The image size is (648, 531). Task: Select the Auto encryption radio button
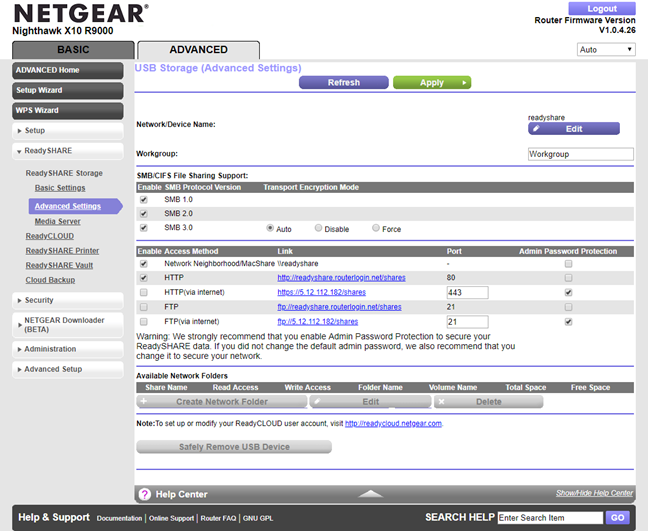[x=270, y=228]
